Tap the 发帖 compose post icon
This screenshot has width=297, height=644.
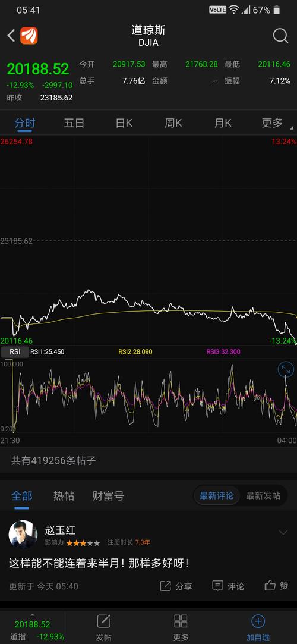point(104,621)
